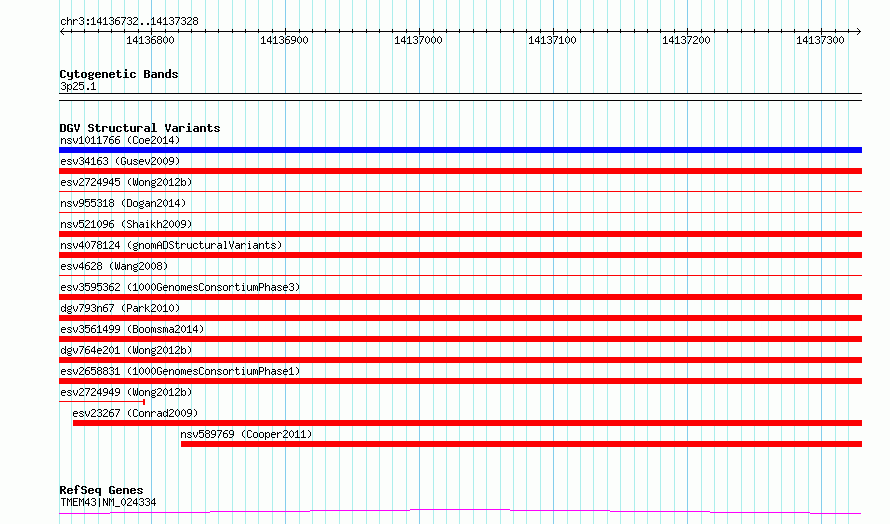
Task: Click ruler position 14137200
Action: (686, 40)
